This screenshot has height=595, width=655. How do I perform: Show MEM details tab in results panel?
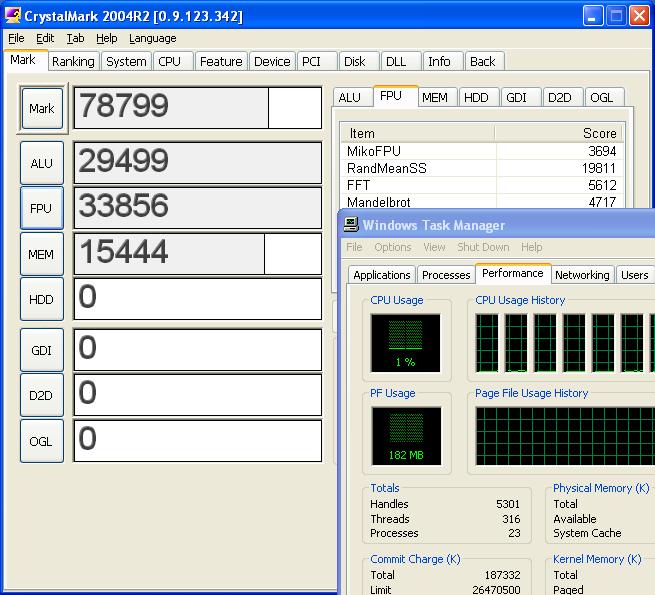[x=437, y=97]
